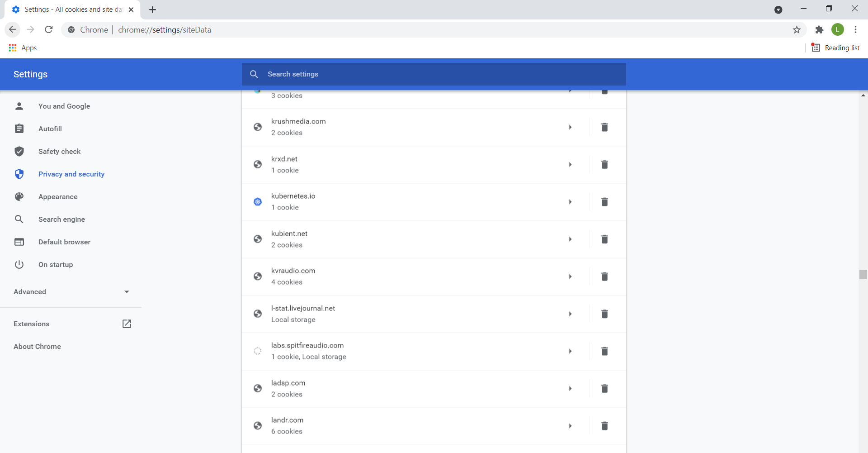This screenshot has height=453, width=868.
Task: Open the Extensions puzzle icon in toolbar
Action: pyautogui.click(x=819, y=30)
